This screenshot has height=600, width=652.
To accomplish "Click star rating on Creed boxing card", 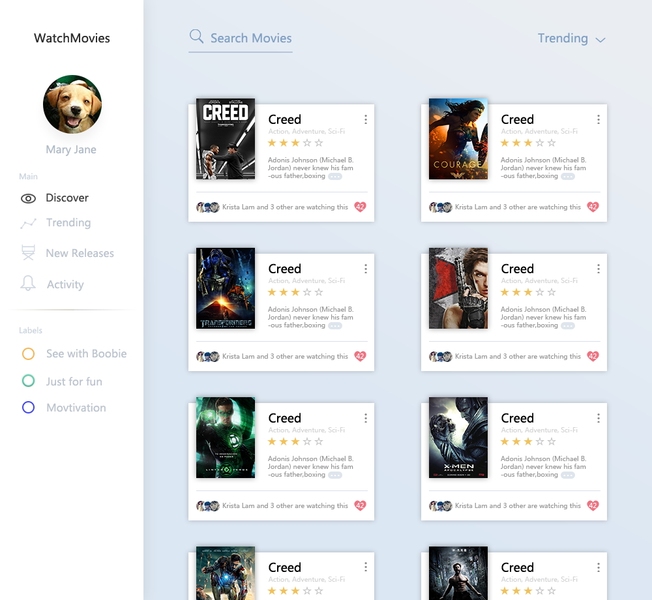I will click(x=295, y=143).
